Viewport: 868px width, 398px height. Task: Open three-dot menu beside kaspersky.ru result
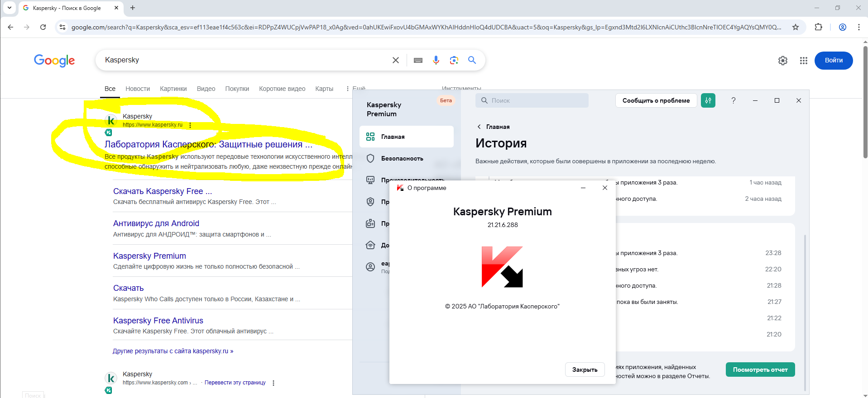click(x=190, y=125)
